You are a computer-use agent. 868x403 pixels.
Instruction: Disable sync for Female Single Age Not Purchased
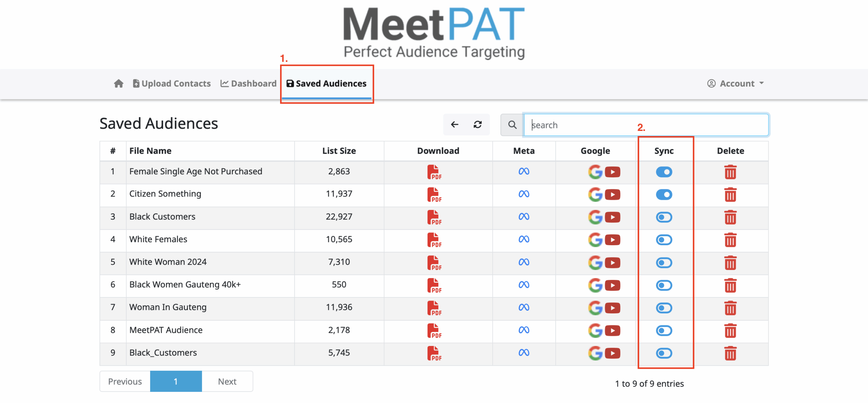click(664, 172)
